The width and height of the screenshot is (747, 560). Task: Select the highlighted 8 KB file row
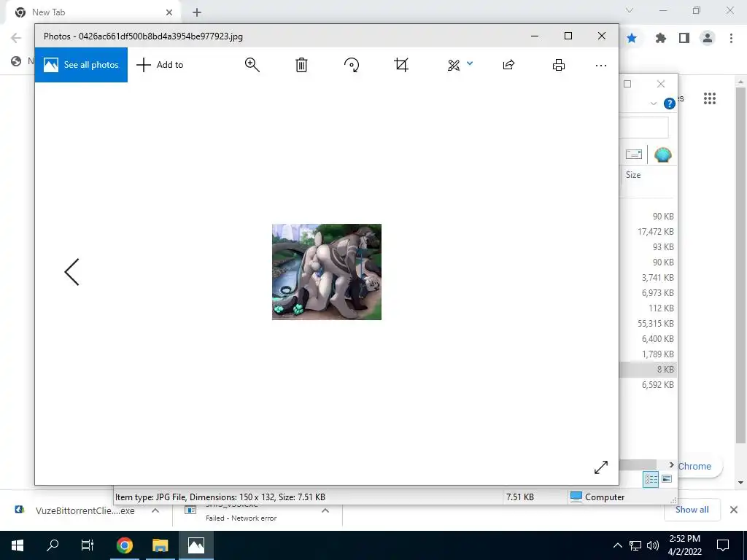[648, 370]
